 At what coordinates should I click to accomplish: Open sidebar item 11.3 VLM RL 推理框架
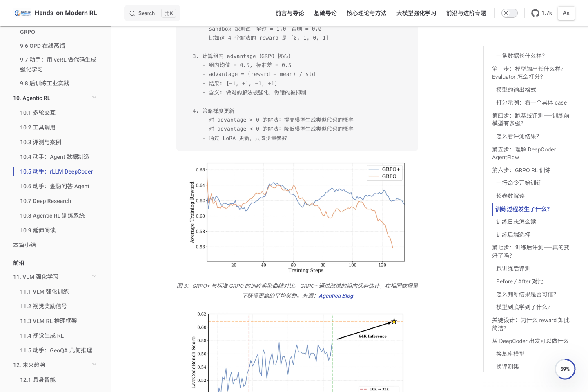[49, 321]
